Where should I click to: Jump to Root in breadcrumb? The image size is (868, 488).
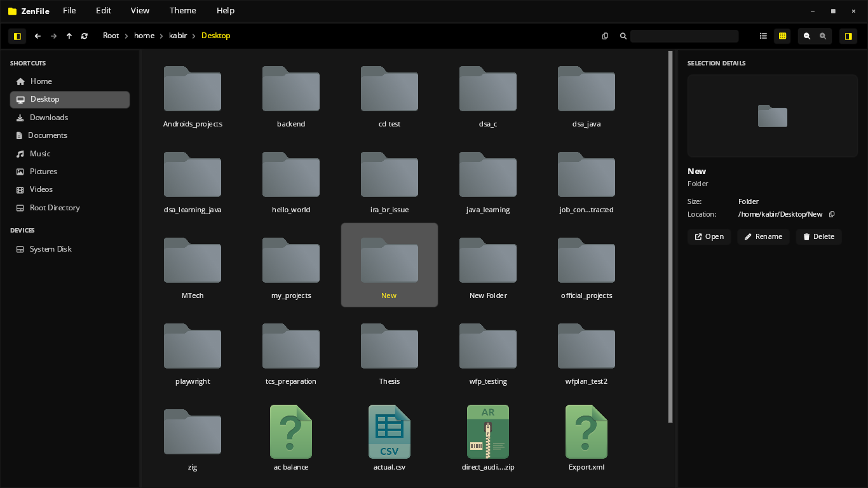point(111,36)
